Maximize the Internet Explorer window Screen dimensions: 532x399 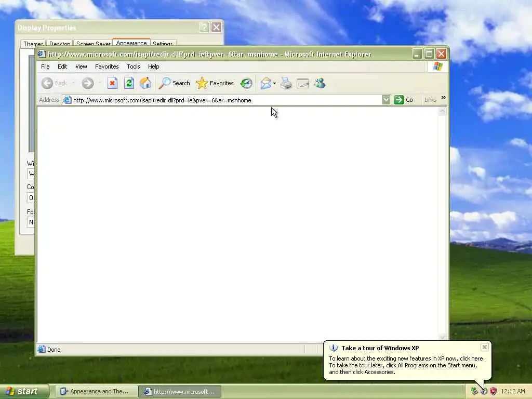click(x=429, y=54)
